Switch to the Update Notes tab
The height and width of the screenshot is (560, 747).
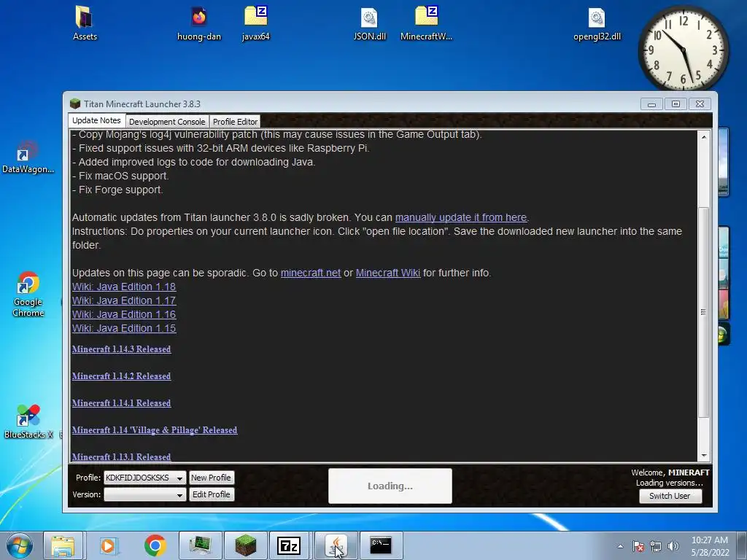click(97, 120)
